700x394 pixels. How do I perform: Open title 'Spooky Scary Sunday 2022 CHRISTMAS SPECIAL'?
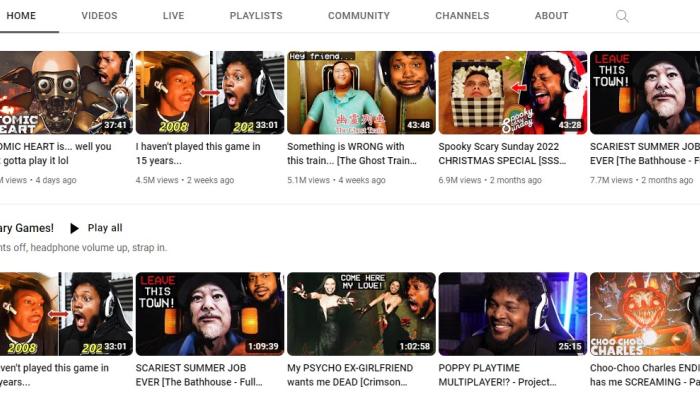(502, 153)
